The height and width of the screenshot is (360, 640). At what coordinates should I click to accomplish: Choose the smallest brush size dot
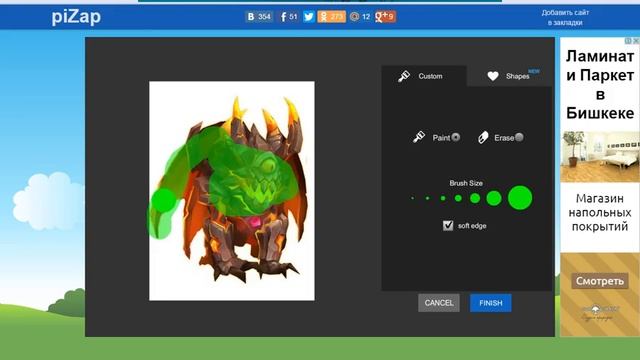click(413, 198)
